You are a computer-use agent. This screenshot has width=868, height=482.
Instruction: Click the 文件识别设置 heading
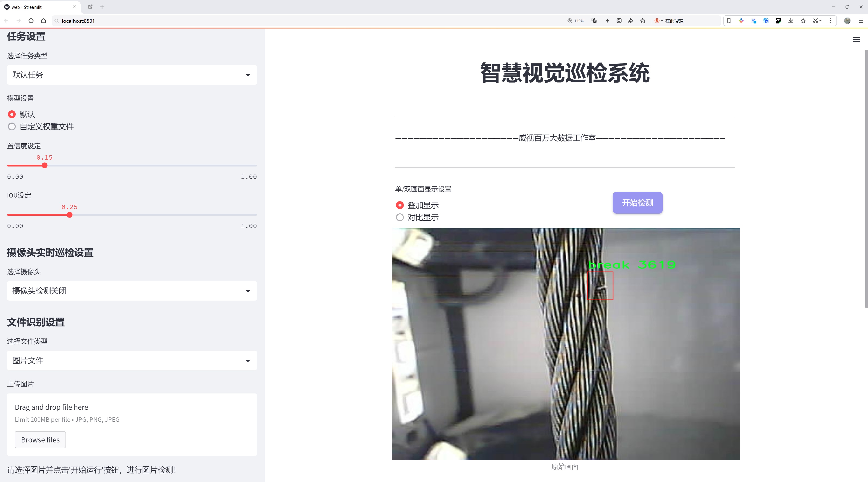(36, 322)
